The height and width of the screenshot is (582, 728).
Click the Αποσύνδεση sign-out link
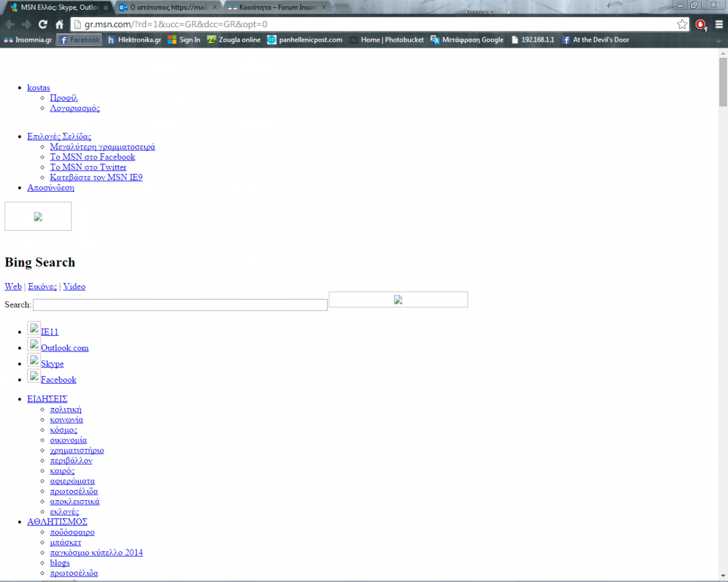pos(51,188)
